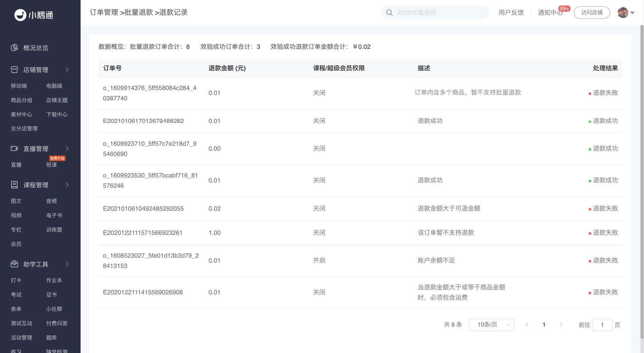This screenshot has height=353, width=644.
Task: Select page 1 in pagination
Action: pos(544,325)
